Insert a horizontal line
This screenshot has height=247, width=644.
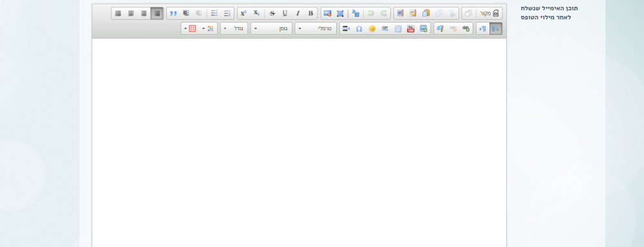coord(384,29)
